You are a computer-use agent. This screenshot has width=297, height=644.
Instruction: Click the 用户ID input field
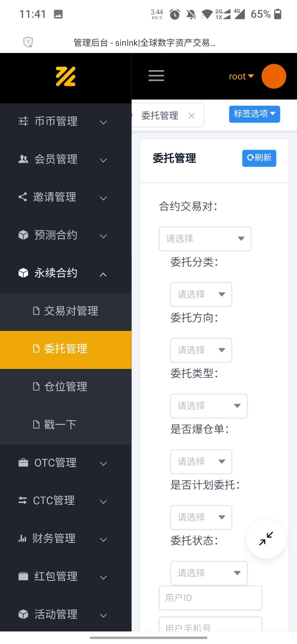(210, 598)
